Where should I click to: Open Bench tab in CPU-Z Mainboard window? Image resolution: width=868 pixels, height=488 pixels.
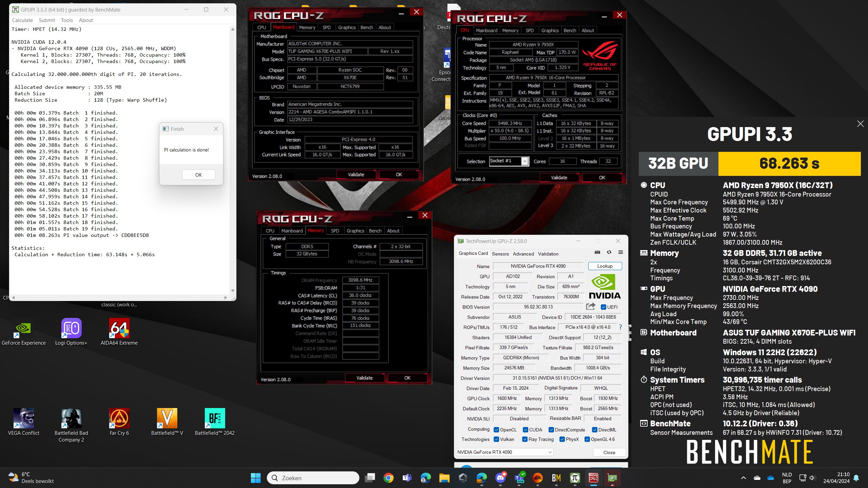(x=367, y=27)
